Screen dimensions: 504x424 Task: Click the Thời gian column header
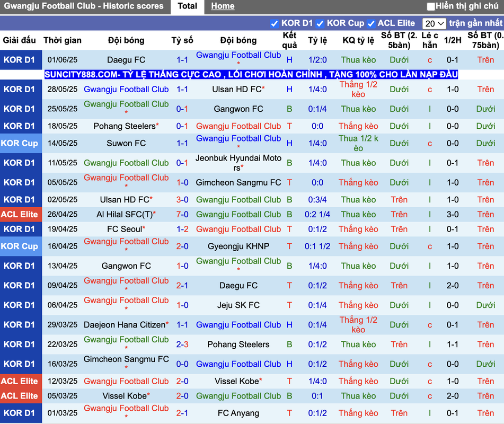[63, 40]
